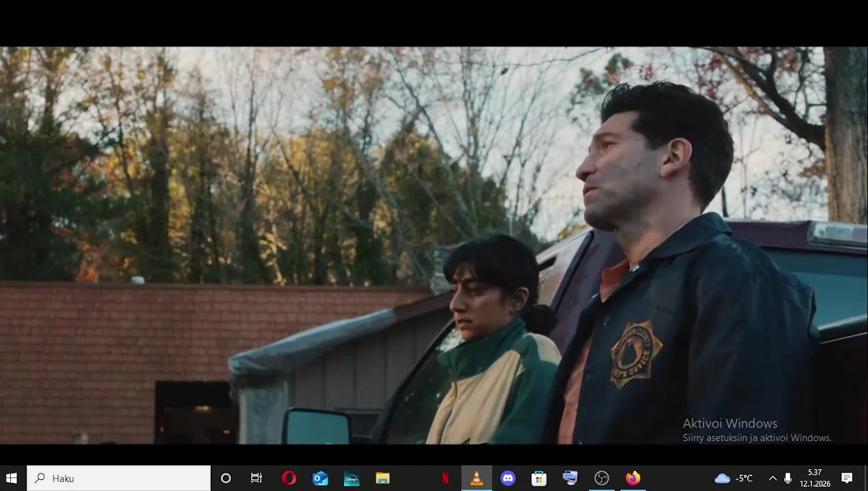
Task: Open File Explorer from taskbar
Action: tap(383, 478)
